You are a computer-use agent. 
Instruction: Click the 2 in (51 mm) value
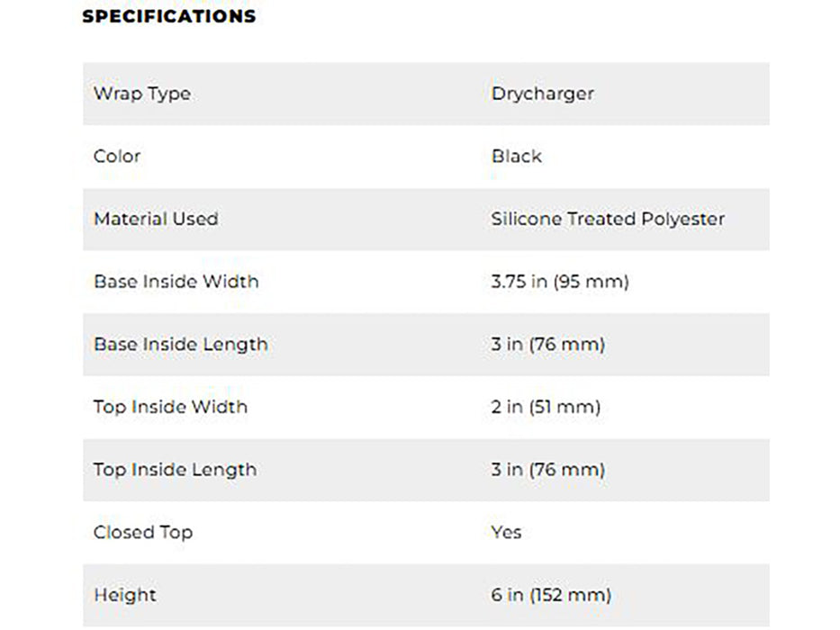coord(546,407)
